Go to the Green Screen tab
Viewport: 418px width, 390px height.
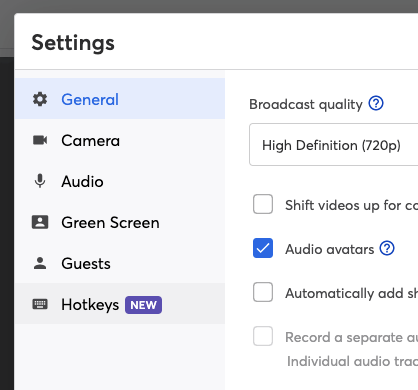(120, 222)
